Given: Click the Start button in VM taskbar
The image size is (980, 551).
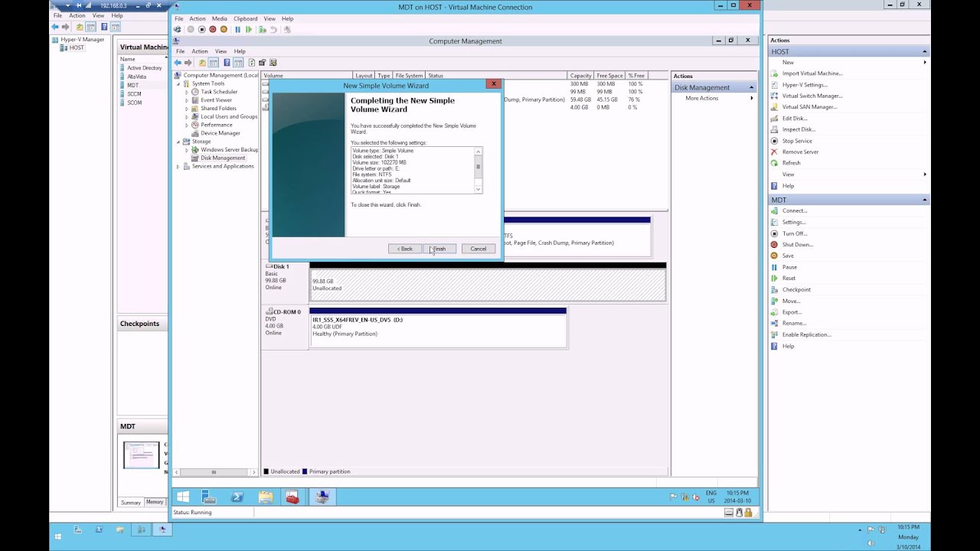Looking at the screenshot, I should pyautogui.click(x=183, y=497).
